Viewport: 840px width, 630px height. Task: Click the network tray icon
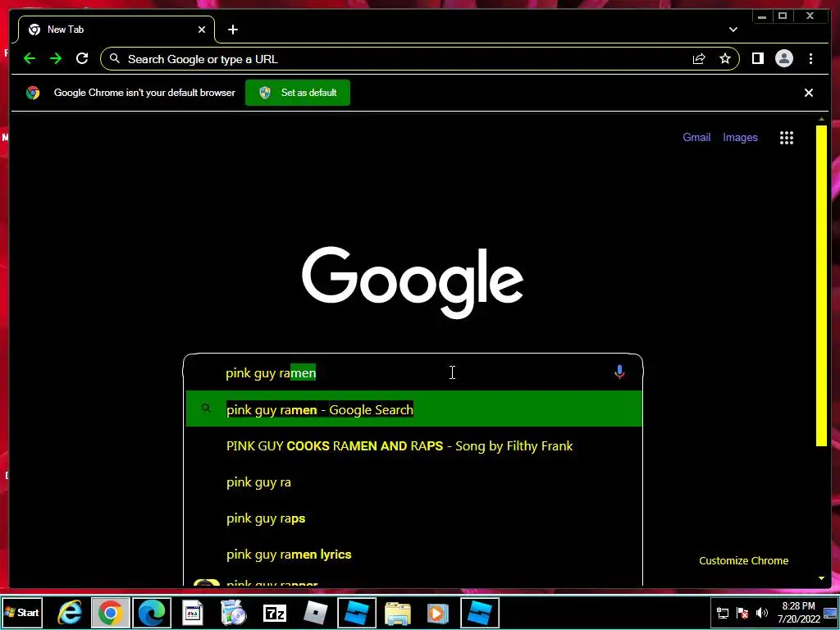(722, 613)
